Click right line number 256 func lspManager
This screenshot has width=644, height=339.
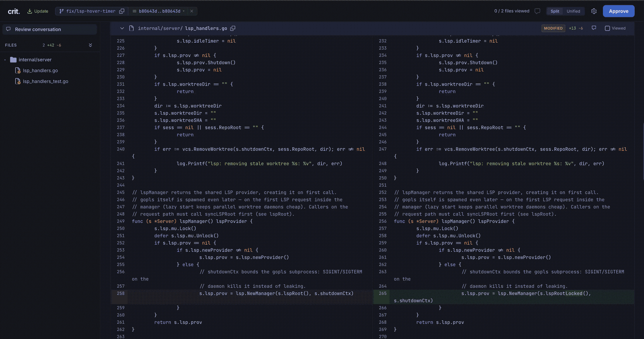pyautogui.click(x=382, y=221)
